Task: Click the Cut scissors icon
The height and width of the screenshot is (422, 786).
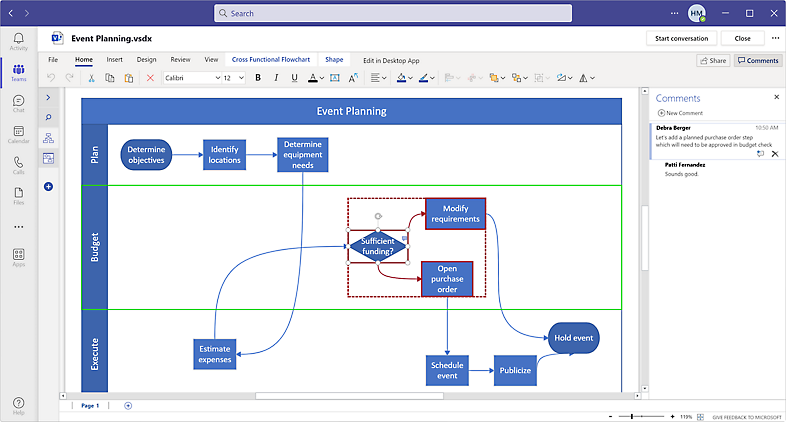Action: 90,78
